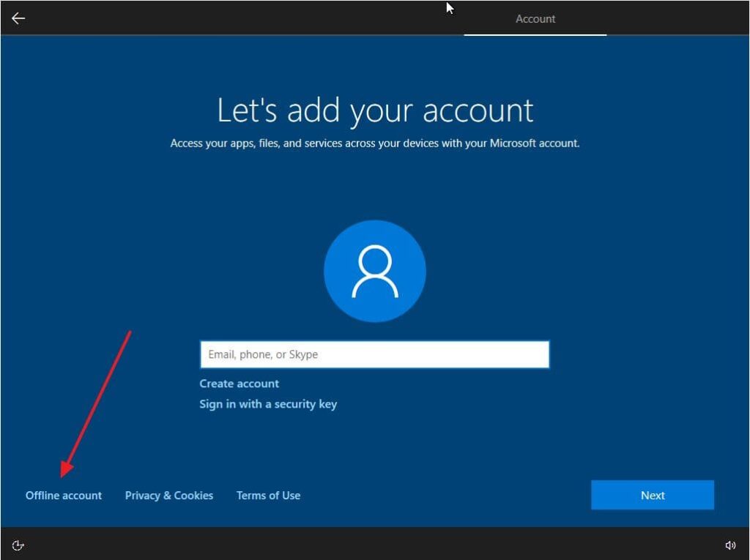Choose the Offline account option

coord(64,496)
